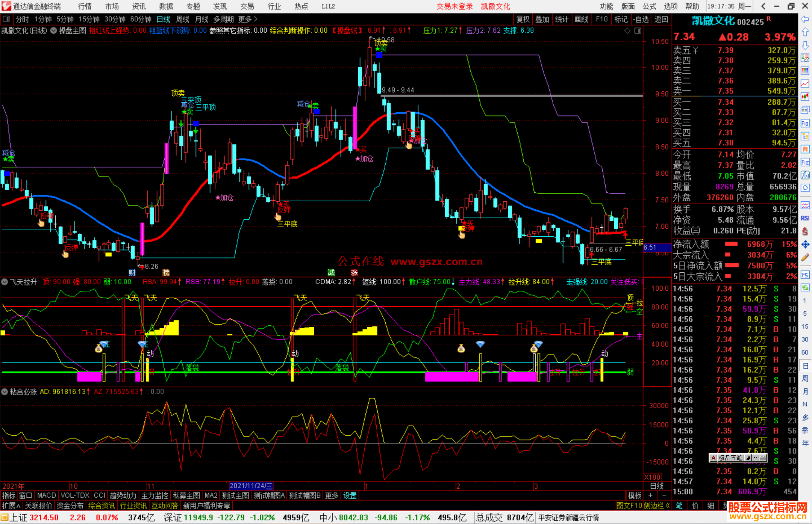Toggle main chart indicator collapse circle
Screen dimensions: 812x524
tap(54, 30)
